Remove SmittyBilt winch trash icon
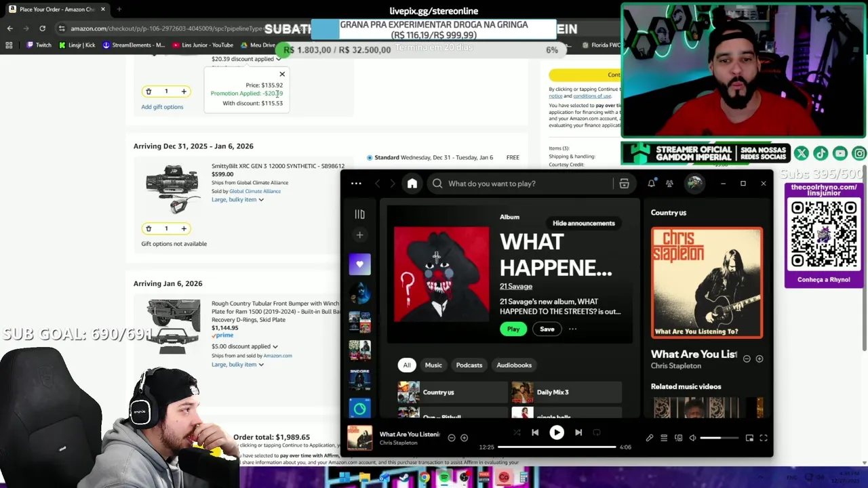 tap(149, 228)
